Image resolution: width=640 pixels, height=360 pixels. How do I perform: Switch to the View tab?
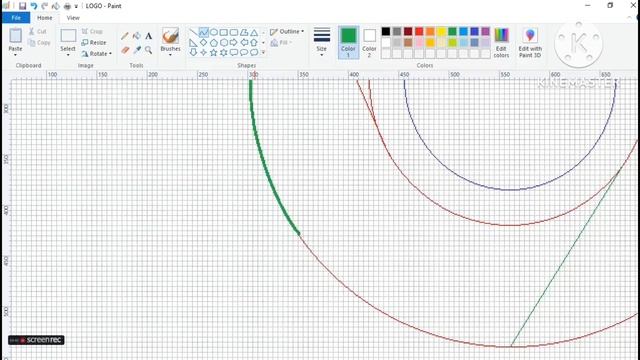click(x=73, y=18)
